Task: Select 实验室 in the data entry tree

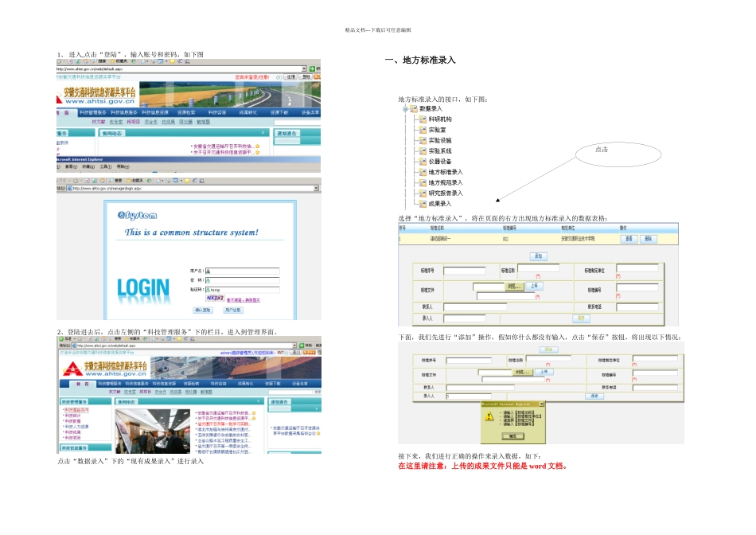Action: point(437,130)
